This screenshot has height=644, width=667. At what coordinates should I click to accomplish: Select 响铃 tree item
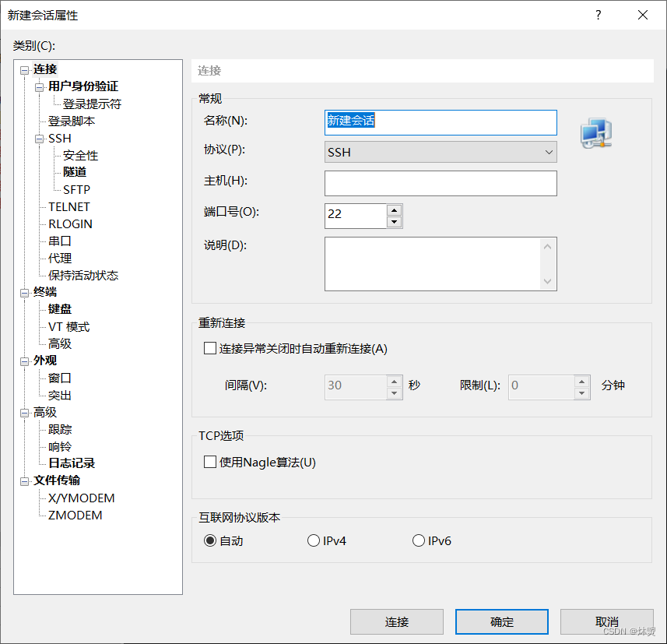click(60, 446)
